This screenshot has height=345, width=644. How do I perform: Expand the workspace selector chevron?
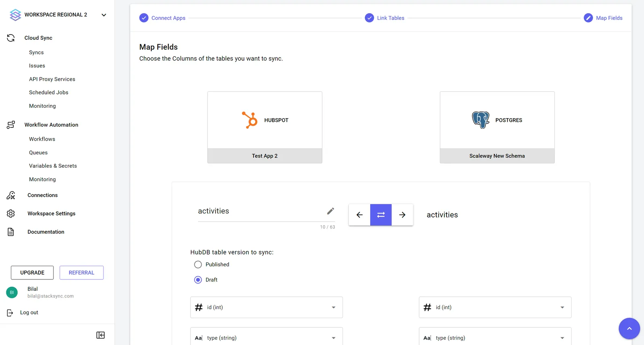[x=104, y=15]
